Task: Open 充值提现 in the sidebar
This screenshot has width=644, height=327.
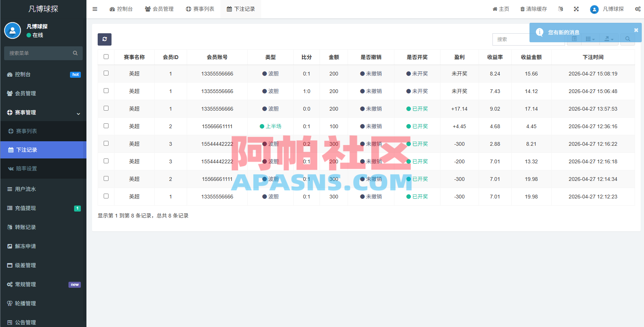Action: 43,208
